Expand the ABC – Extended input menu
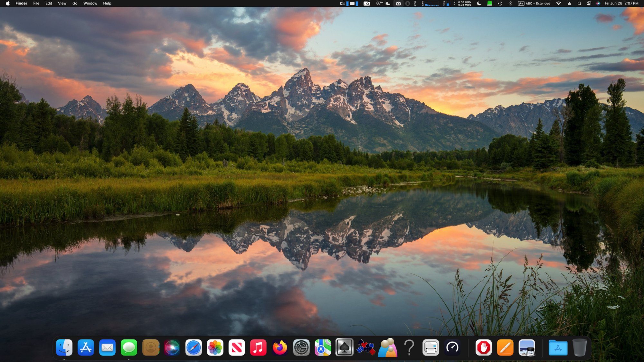 (x=534, y=4)
